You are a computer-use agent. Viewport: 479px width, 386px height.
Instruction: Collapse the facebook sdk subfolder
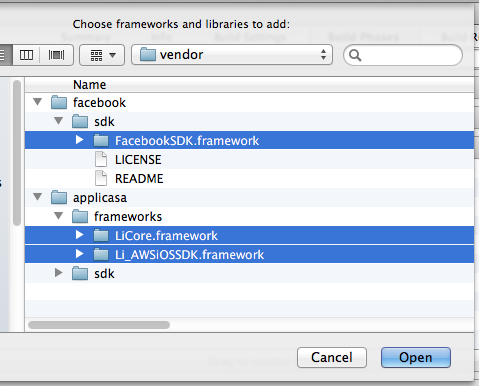(59, 121)
